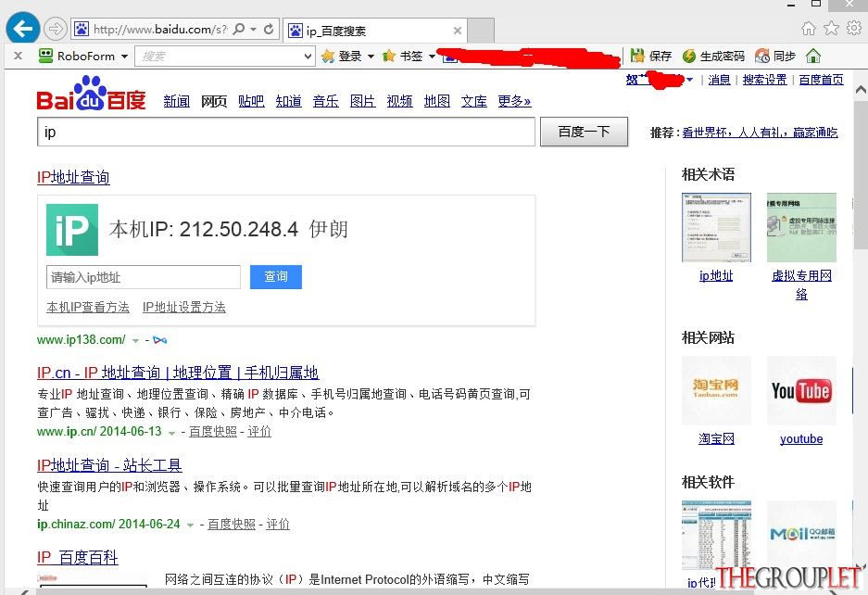The width and height of the screenshot is (868, 595).
Task: Open 百度快照 for the www.ip.cn result
Action: (x=212, y=432)
